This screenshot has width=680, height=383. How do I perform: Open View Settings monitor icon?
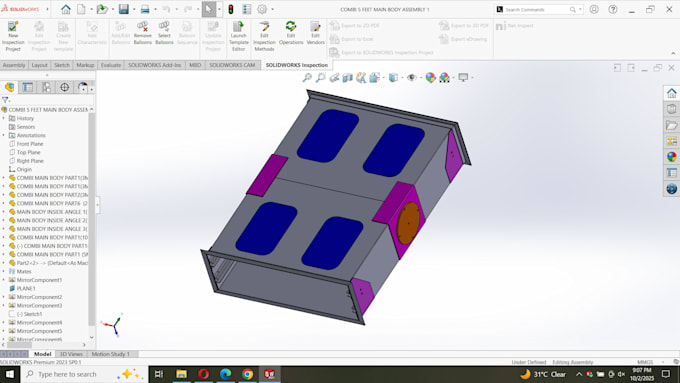pos(463,78)
